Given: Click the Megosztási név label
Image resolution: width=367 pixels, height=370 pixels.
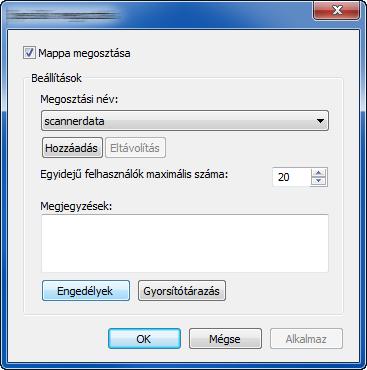Looking at the screenshot, I should [79, 99].
